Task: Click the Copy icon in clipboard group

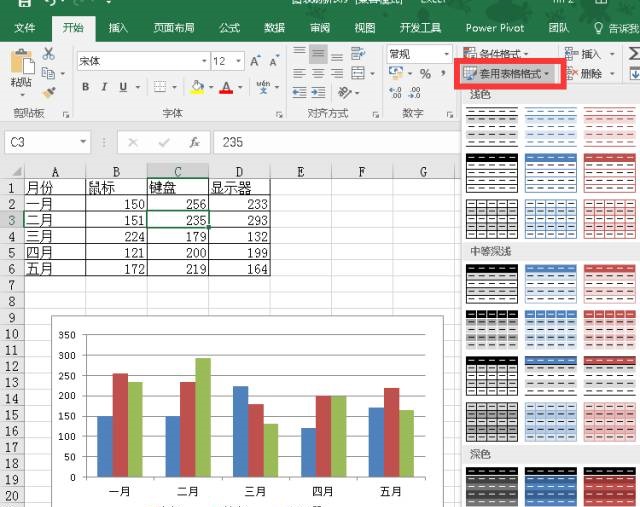Action: point(48,73)
